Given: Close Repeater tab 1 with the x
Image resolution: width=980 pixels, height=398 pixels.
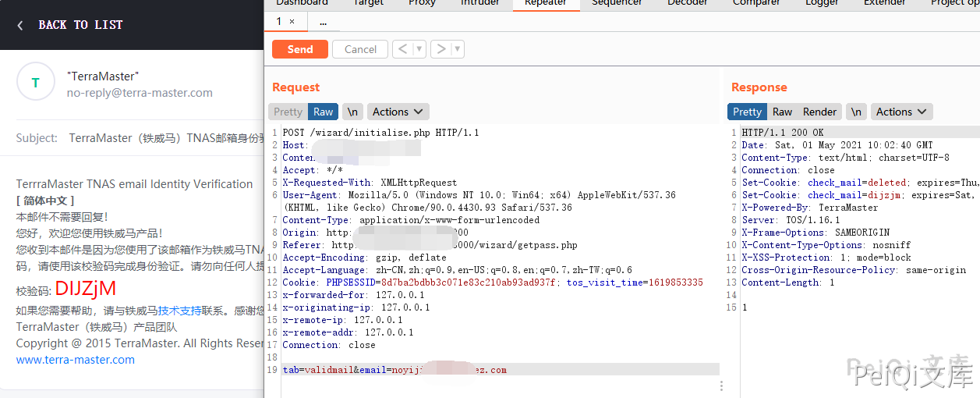Looking at the screenshot, I should 292,22.
